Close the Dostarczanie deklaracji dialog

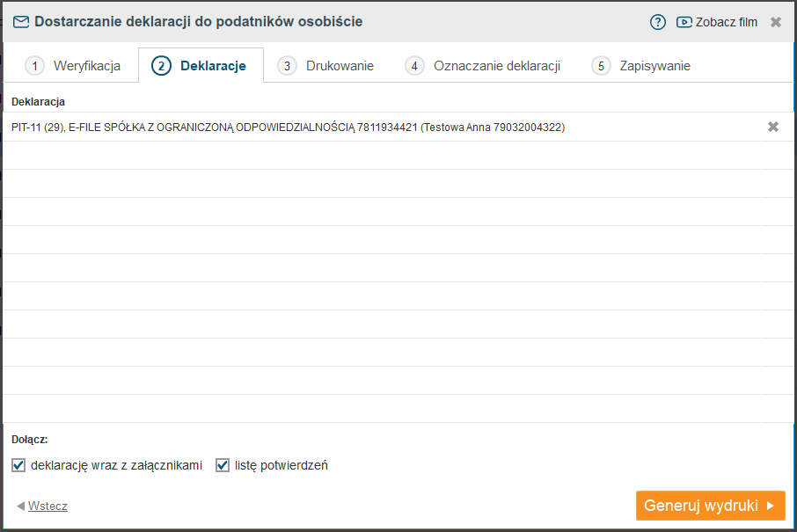(776, 22)
